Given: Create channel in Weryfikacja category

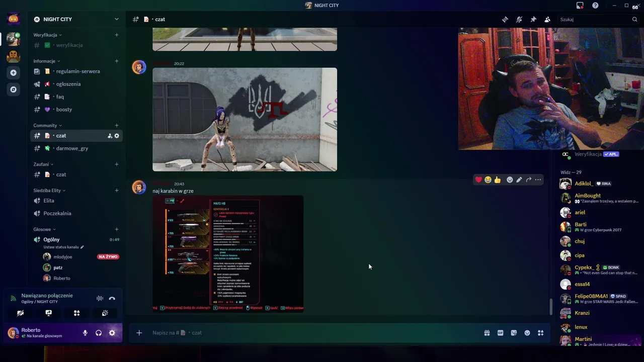Looking at the screenshot, I should coord(117,35).
